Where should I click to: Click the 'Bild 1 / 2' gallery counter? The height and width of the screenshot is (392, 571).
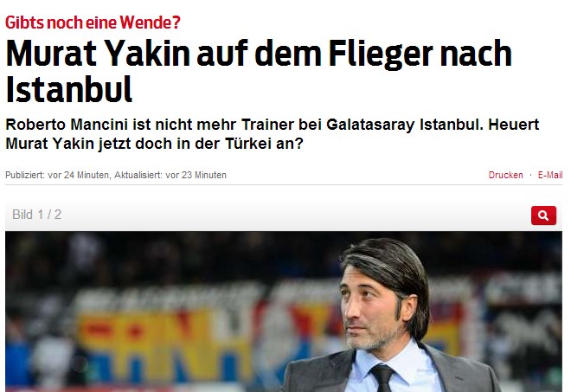coord(37,215)
